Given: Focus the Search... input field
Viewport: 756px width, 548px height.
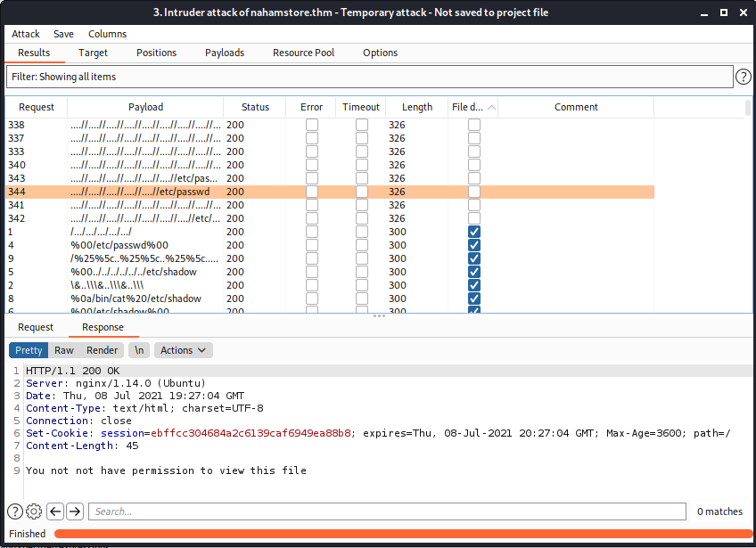Looking at the screenshot, I should 387,511.
